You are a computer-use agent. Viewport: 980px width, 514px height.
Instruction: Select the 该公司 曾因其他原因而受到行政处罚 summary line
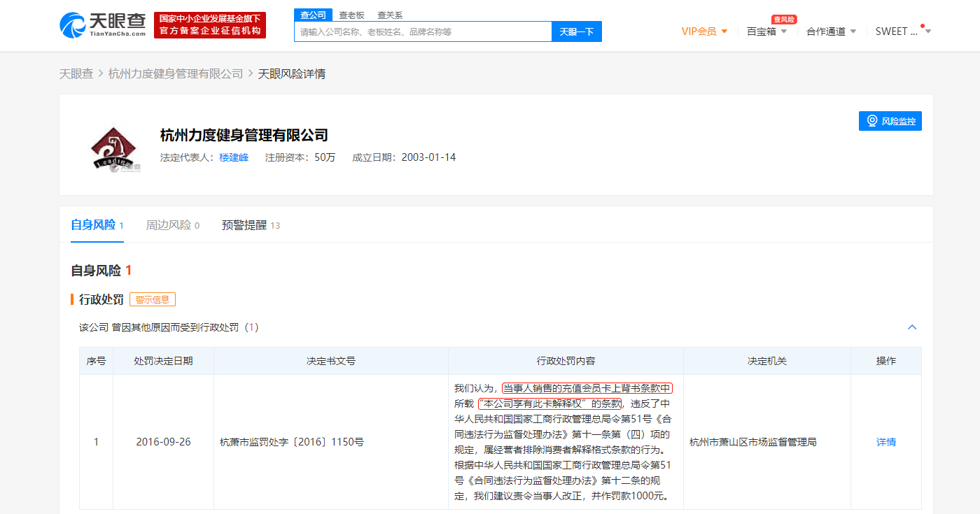pos(169,327)
